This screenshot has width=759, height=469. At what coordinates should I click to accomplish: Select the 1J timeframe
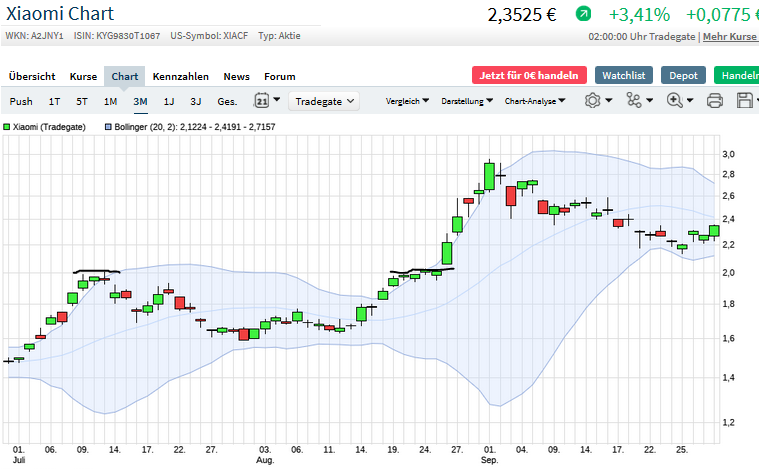(169, 102)
